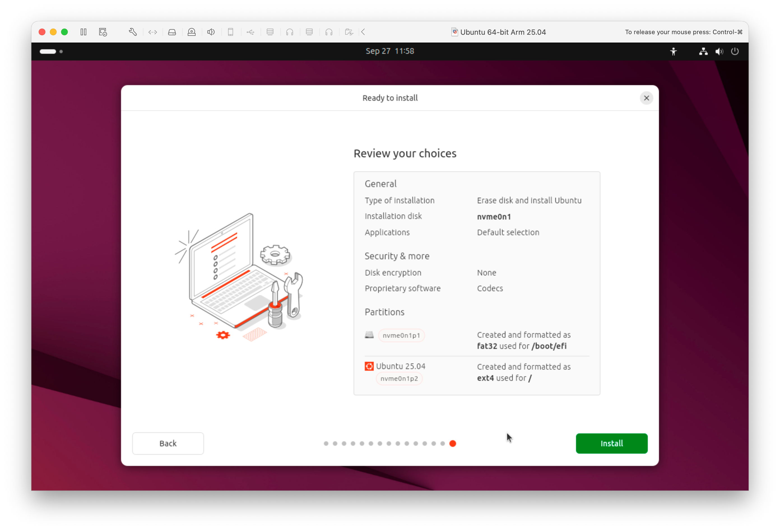This screenshot has width=780, height=532.
Task: Click the hard disk device icon
Action: pos(172,32)
